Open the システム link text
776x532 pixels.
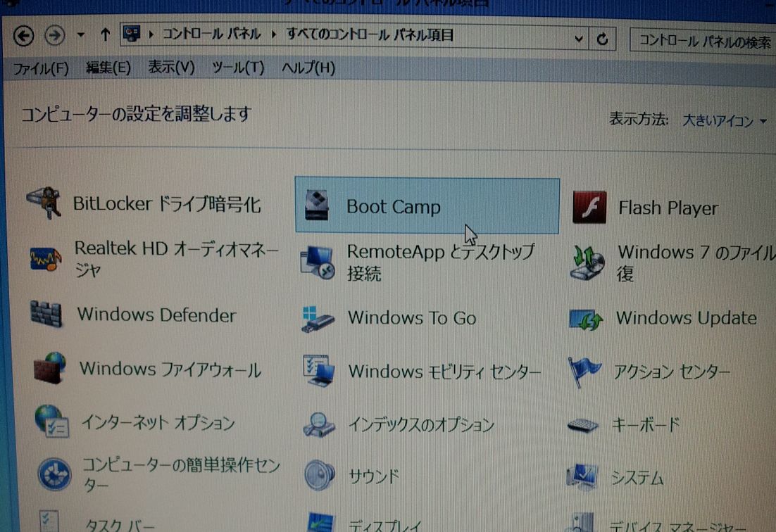click(x=637, y=479)
